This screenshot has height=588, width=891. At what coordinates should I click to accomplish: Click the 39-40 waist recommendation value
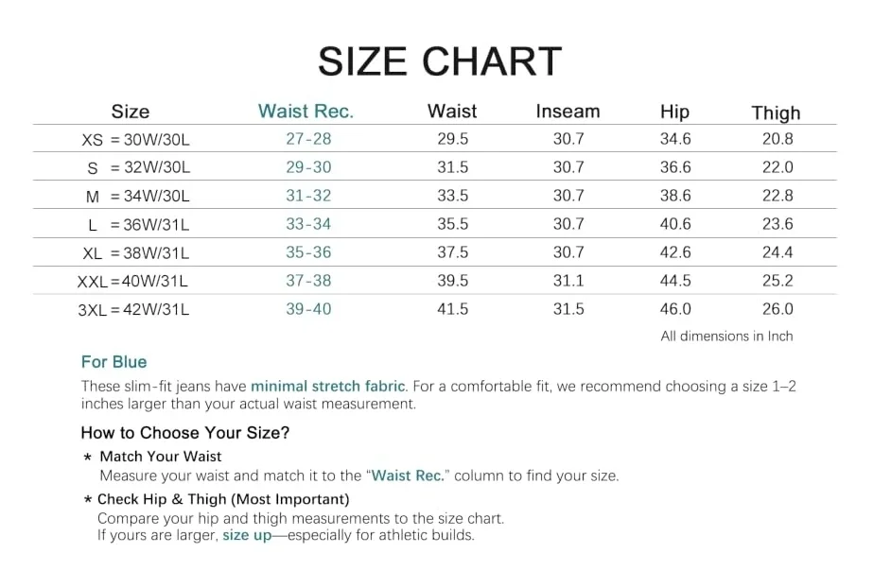coord(308,309)
